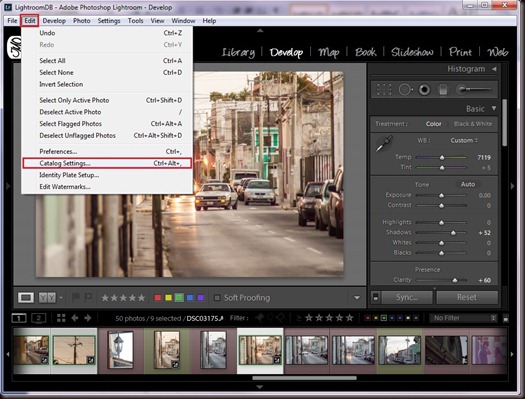Switch to Before/After YY view

[47, 298]
